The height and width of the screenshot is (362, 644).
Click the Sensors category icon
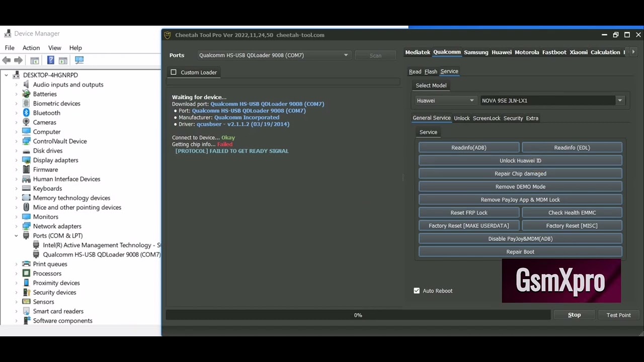[x=26, y=302]
